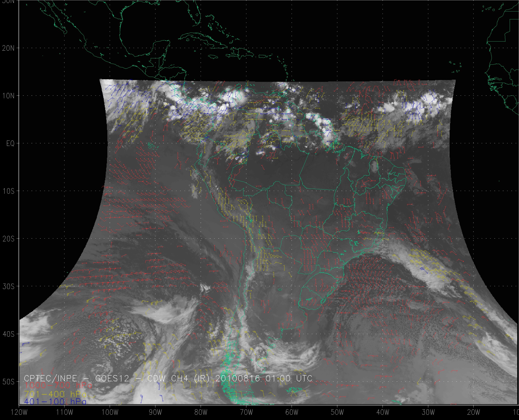Click the 80W longitude axis label
Image resolution: width=519 pixels, height=420 pixels.
201,412
